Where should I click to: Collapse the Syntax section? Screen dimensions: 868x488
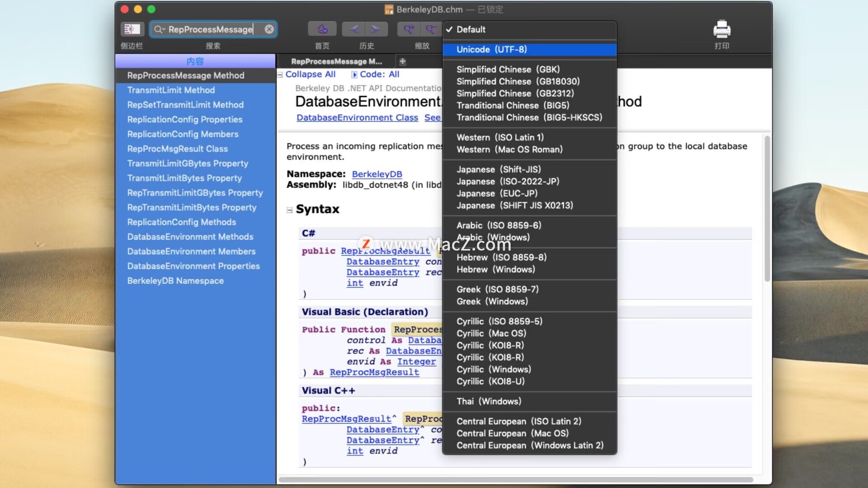coord(289,210)
